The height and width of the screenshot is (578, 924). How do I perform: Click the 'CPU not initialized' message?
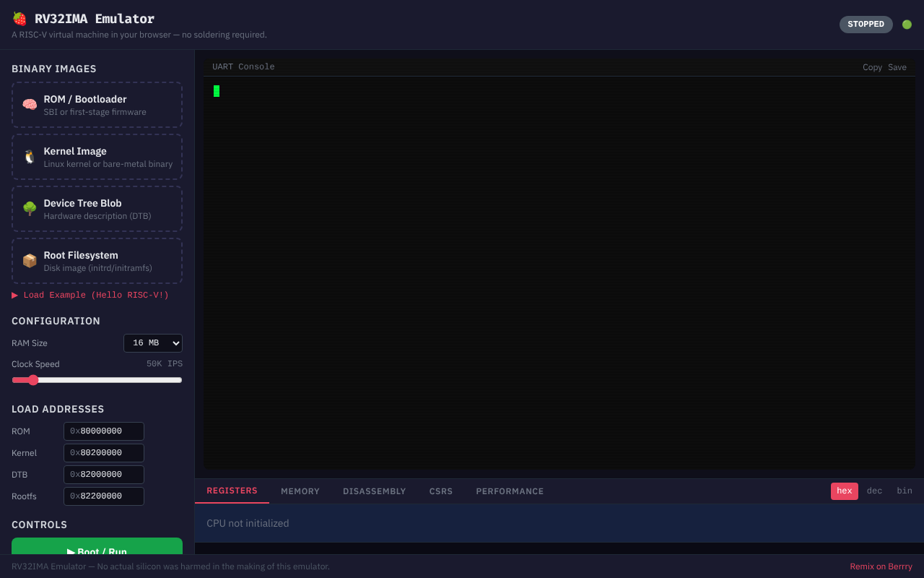248,523
